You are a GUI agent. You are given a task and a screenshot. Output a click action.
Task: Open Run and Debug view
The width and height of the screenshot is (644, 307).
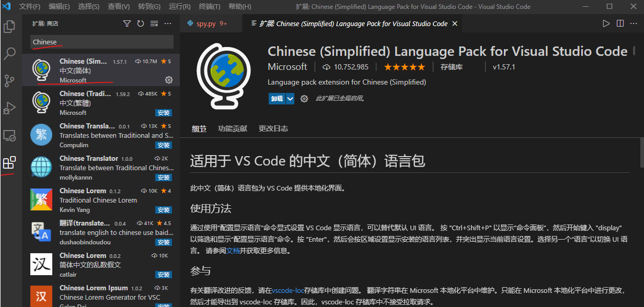(x=9, y=108)
